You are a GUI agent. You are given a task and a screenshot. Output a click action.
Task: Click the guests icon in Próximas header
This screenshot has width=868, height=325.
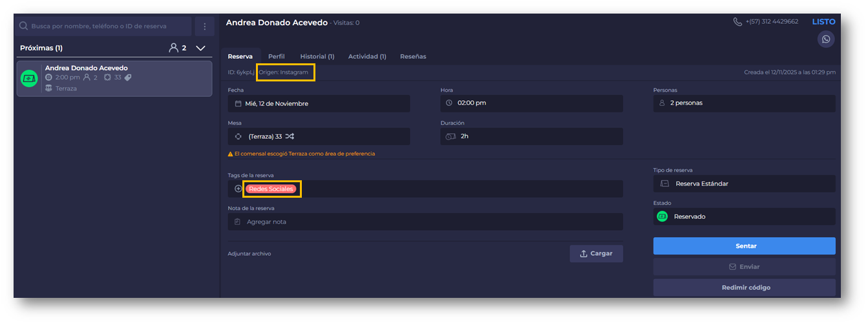(173, 48)
